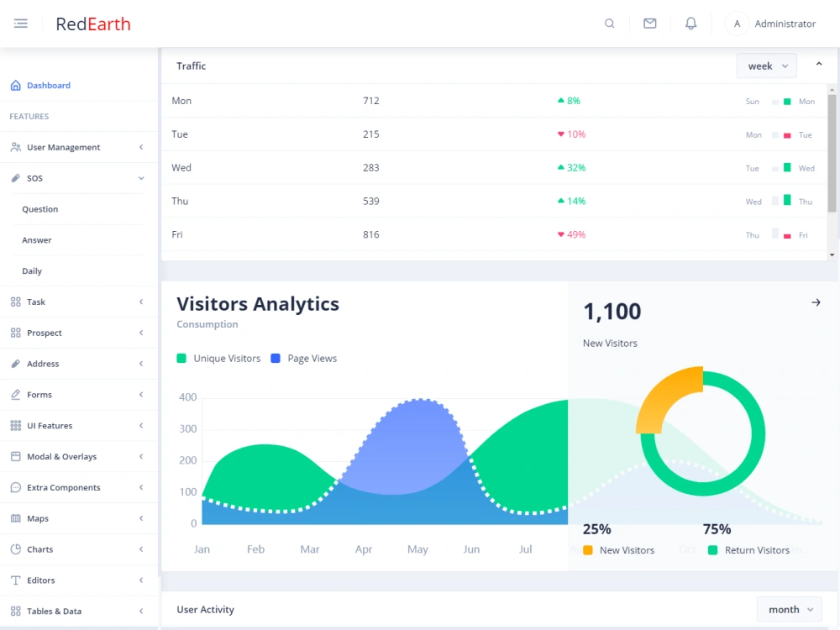Viewport: 840px width, 630px height.
Task: Click the scroll-down arrow of Traffic list
Action: click(x=832, y=255)
